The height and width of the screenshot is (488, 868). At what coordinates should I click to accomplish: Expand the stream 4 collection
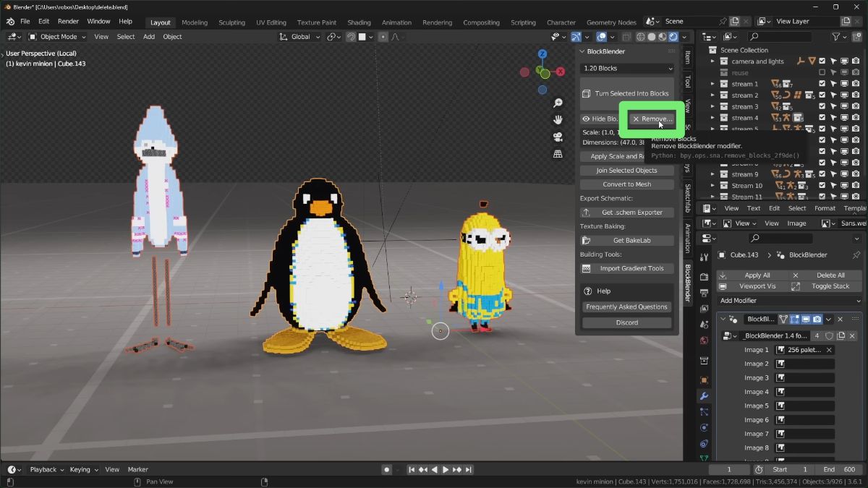tap(712, 117)
